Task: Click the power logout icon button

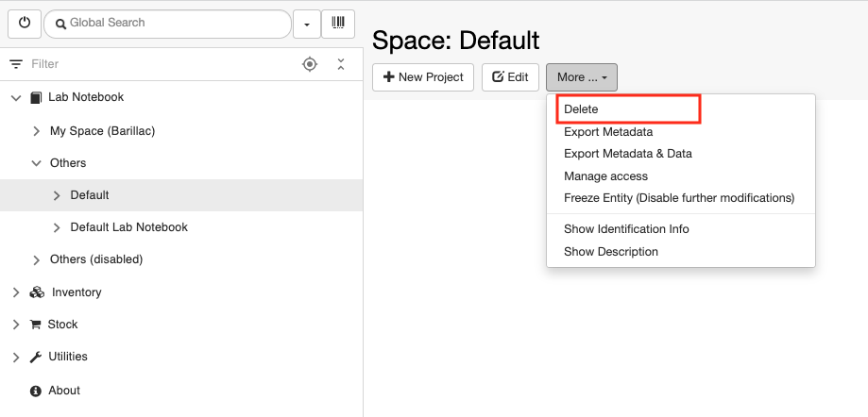Action: coord(25,24)
